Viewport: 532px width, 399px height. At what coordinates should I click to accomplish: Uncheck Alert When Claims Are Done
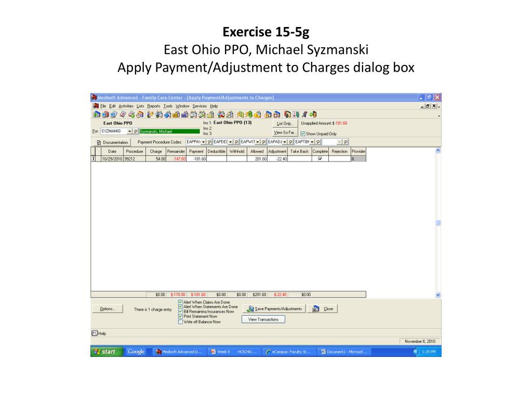[180, 302]
